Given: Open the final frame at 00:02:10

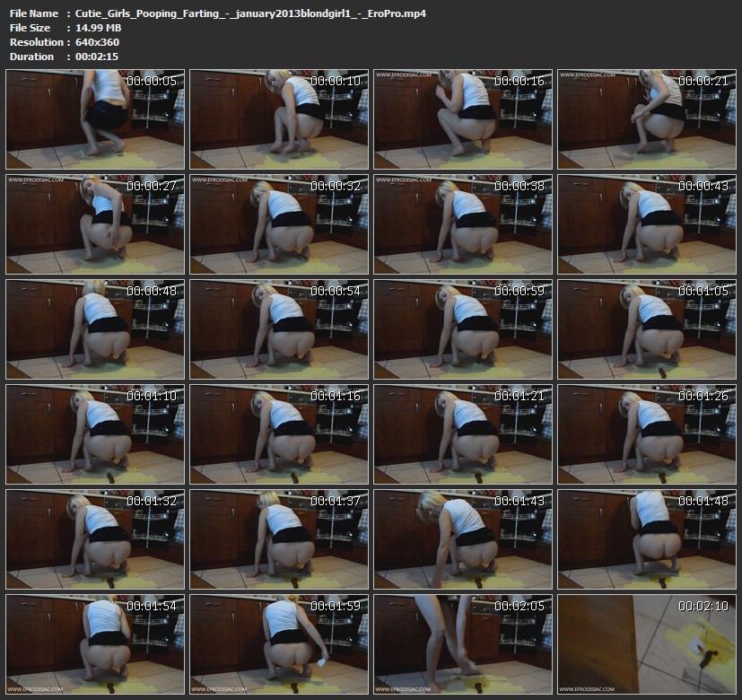Looking at the screenshot, I should tap(646, 643).
